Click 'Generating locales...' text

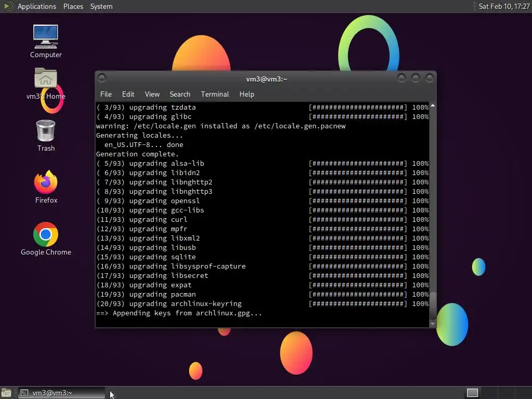pyautogui.click(x=139, y=136)
